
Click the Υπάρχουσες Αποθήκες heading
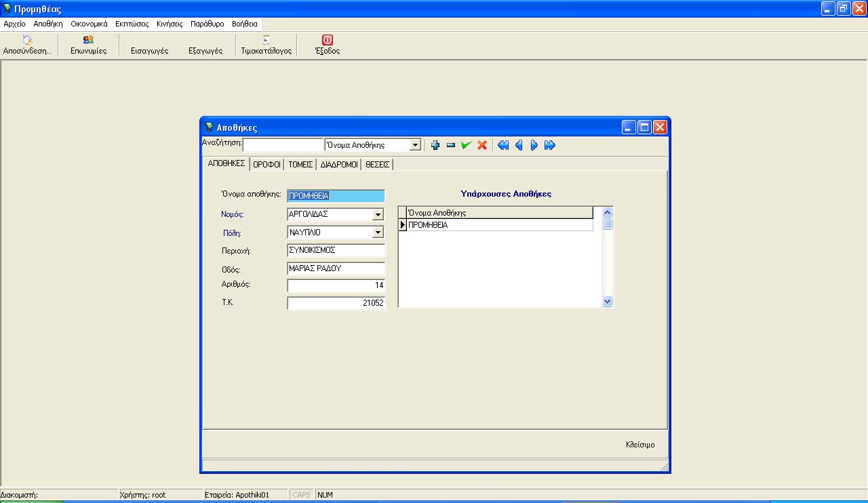506,194
